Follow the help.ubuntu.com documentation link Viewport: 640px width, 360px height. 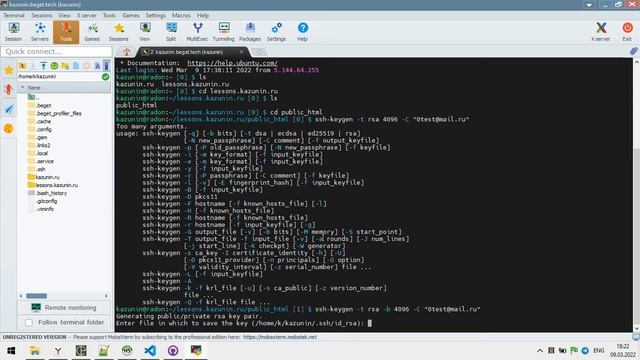[232, 63]
